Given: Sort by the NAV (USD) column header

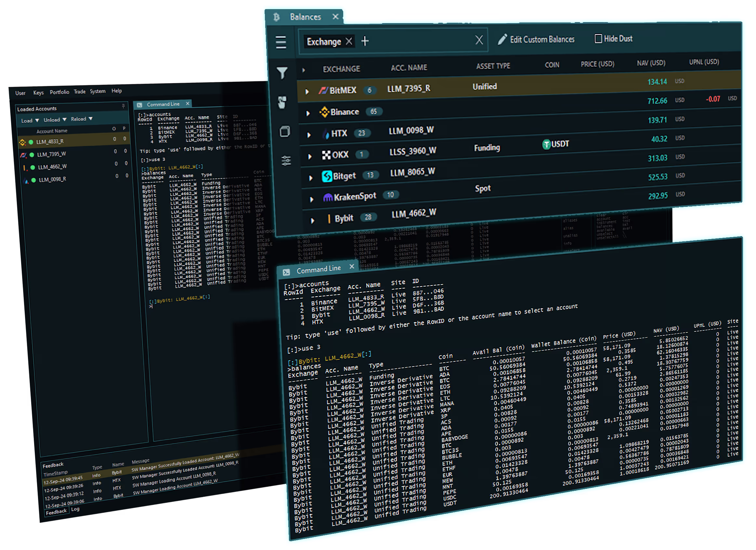Looking at the screenshot, I should point(651,63).
